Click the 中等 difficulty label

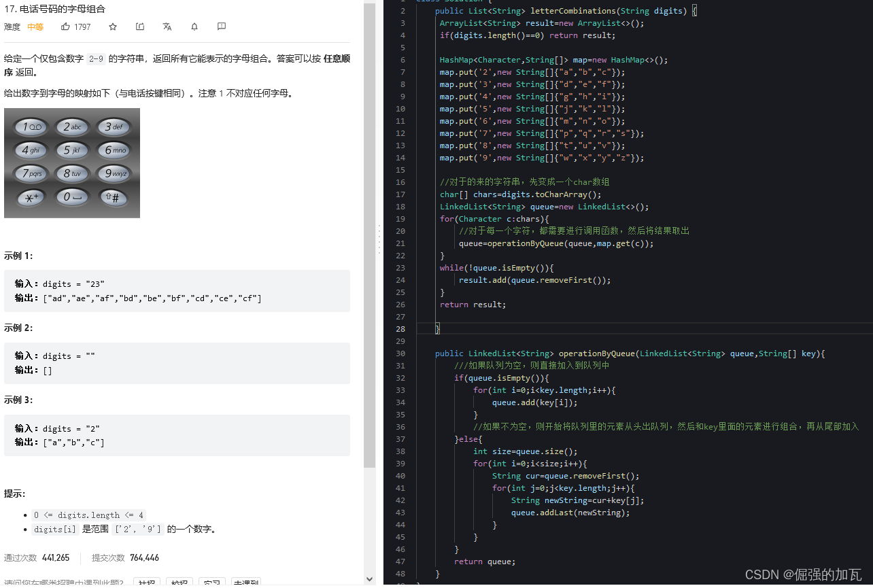pyautogui.click(x=35, y=27)
